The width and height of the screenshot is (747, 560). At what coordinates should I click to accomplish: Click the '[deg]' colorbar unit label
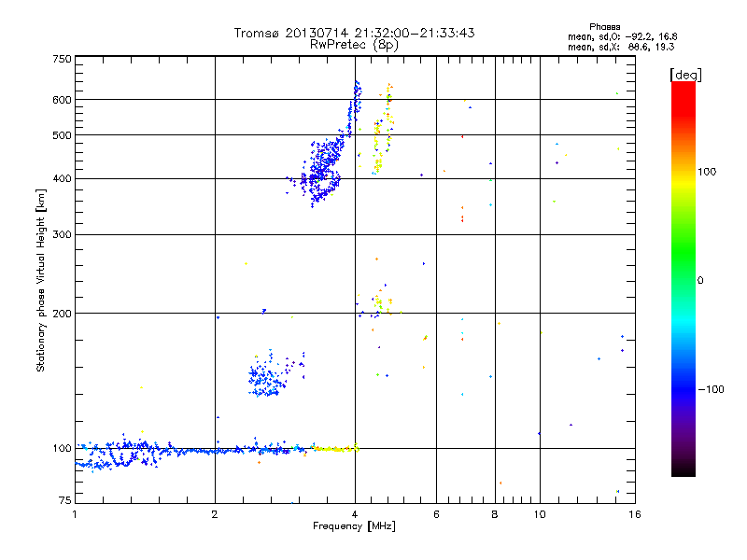click(x=685, y=75)
